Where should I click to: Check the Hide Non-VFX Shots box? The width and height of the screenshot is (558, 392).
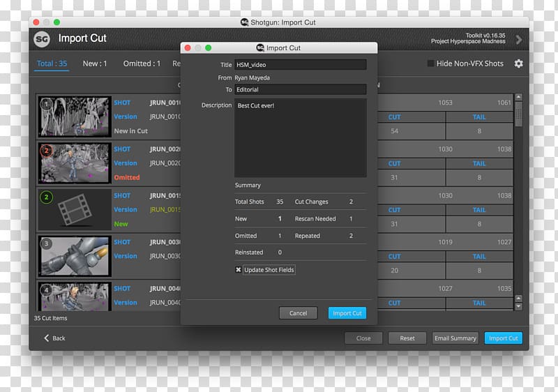tap(430, 63)
